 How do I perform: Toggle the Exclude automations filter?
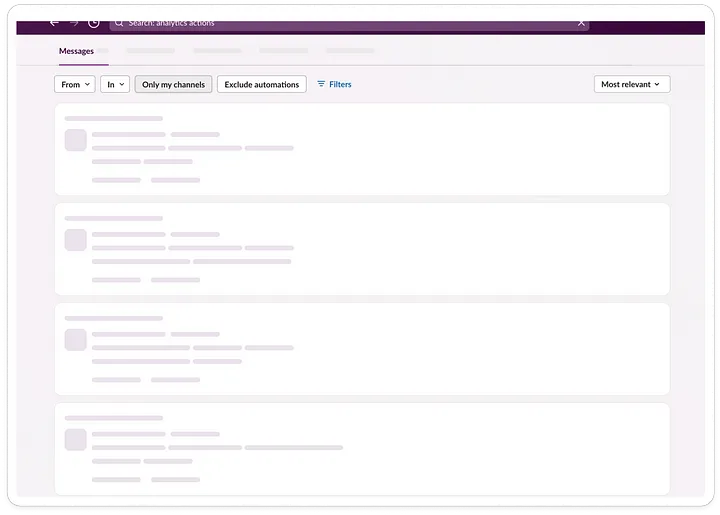pyautogui.click(x=262, y=84)
